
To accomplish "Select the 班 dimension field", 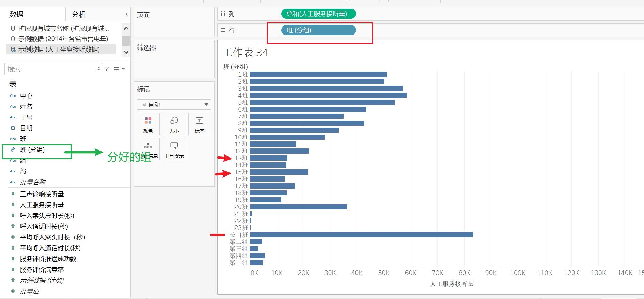I will click(23, 139).
